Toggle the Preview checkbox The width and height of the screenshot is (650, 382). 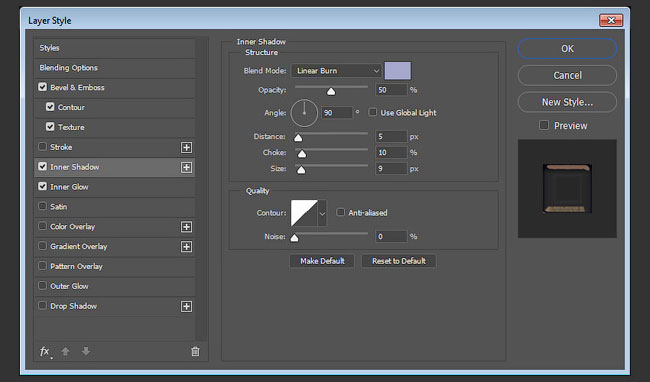[544, 125]
